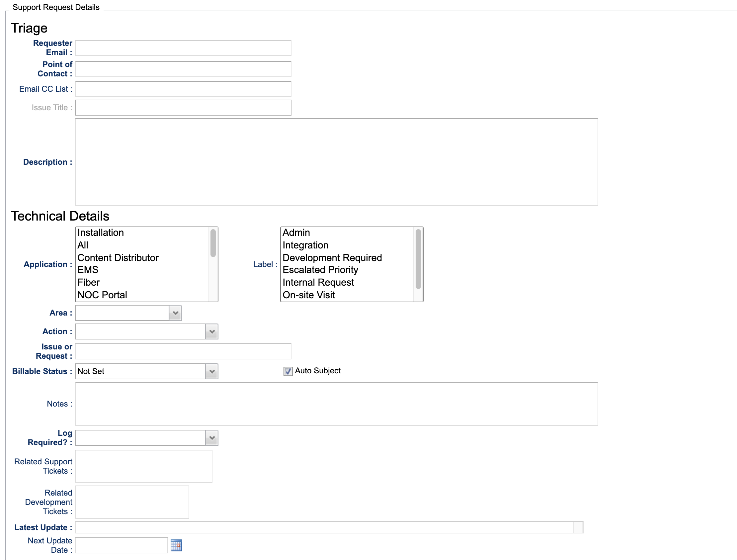Viewport: 737px width, 560px height.
Task: Expand the Billable Status dropdown
Action: click(211, 371)
